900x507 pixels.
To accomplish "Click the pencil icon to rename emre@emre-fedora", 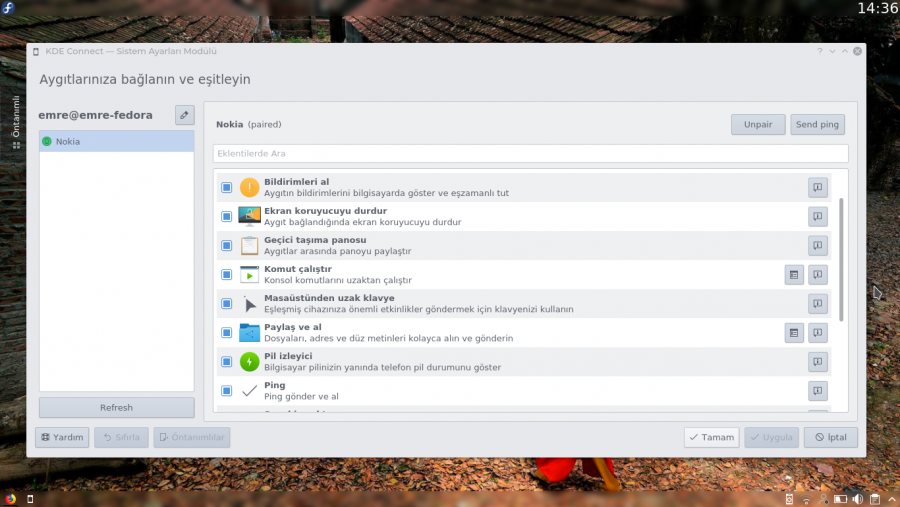I will (x=184, y=115).
